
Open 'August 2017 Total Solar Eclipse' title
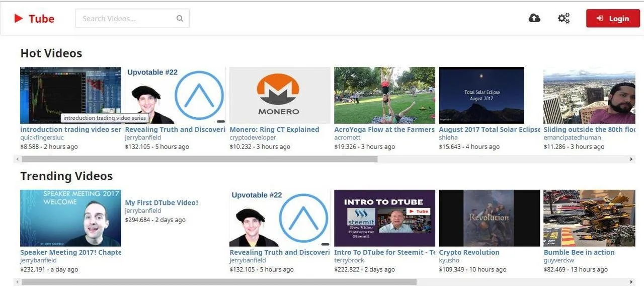[x=490, y=129]
